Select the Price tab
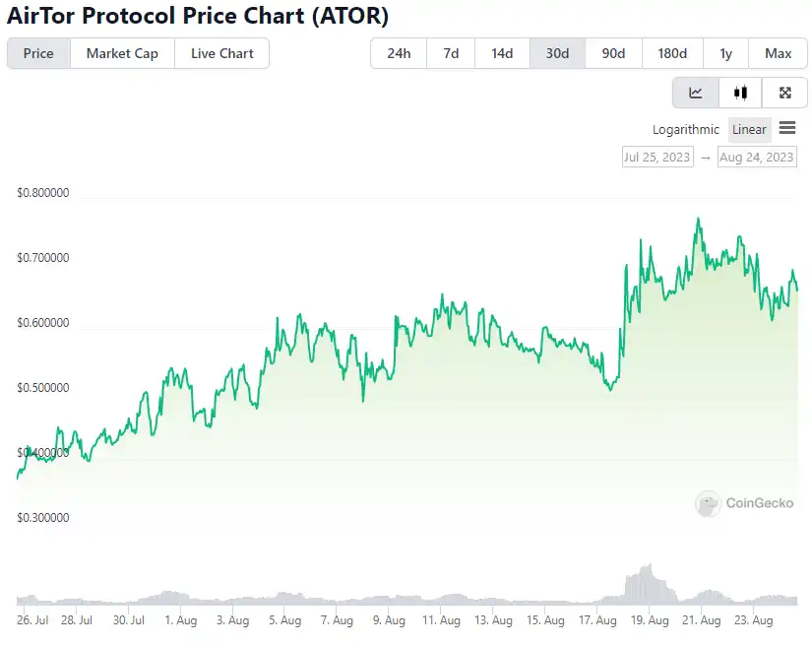 click(38, 53)
